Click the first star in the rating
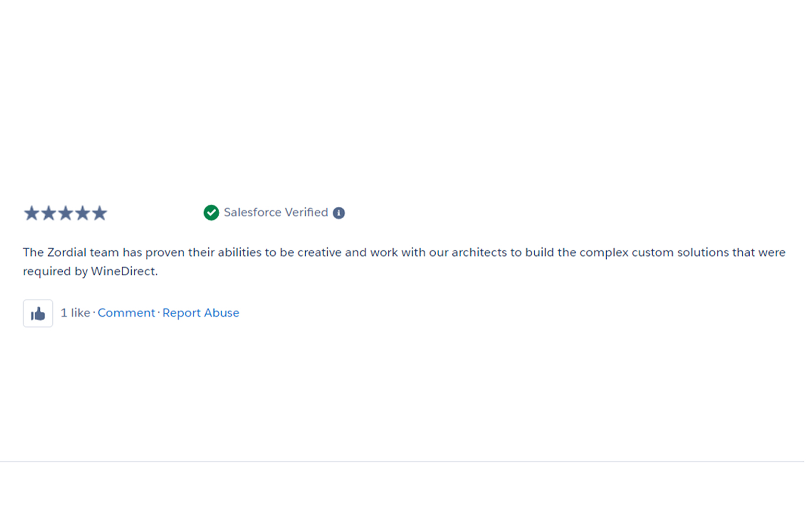Image resolution: width=812 pixels, height=522 pixels. 30,213
